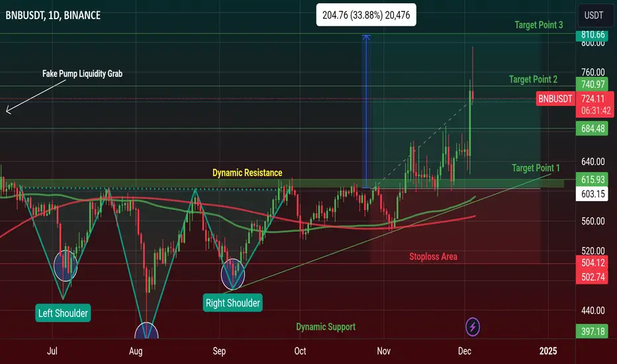
Task: Click the 640.00 price axis value
Action: point(593,161)
